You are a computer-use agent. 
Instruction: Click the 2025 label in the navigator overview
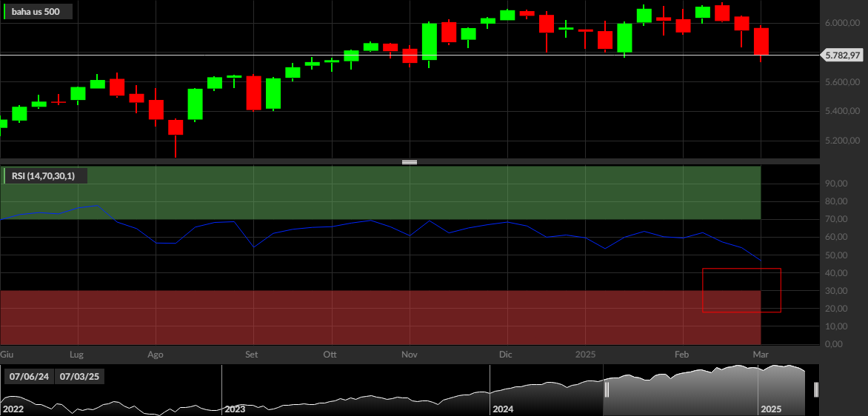pyautogui.click(x=771, y=409)
